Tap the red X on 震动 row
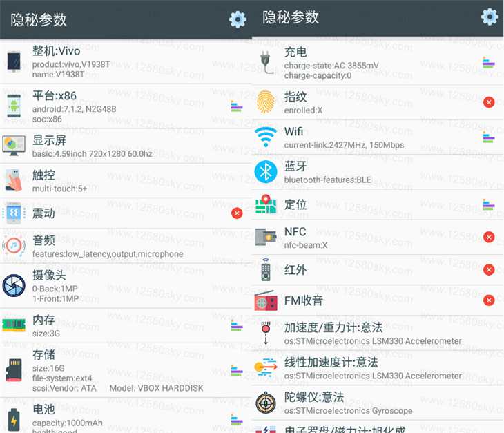The image size is (504, 433). pos(237,213)
